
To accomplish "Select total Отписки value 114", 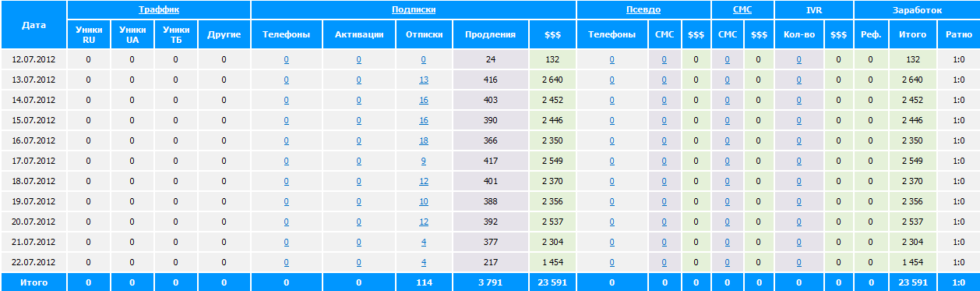I will (x=424, y=282).
